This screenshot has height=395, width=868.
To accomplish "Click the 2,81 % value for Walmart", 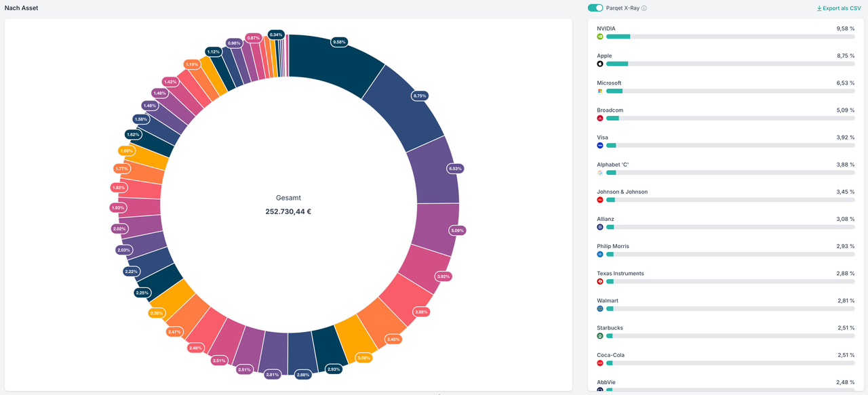I will coord(846,300).
